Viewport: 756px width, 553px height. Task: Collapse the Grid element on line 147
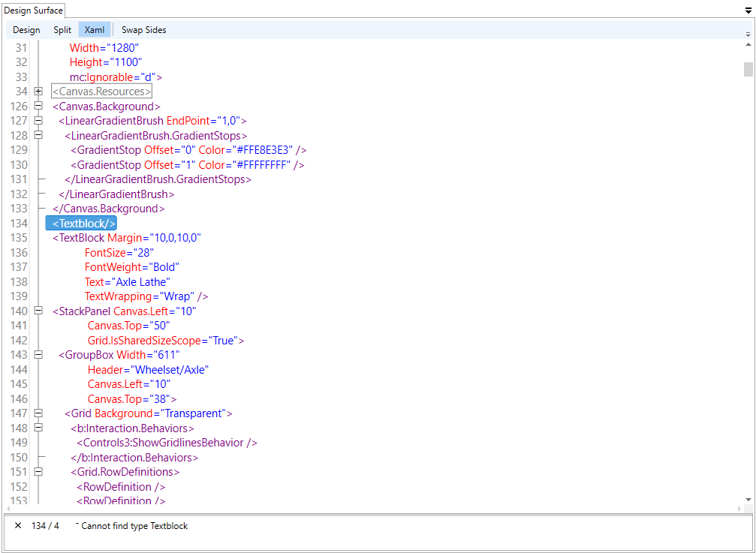click(38, 413)
